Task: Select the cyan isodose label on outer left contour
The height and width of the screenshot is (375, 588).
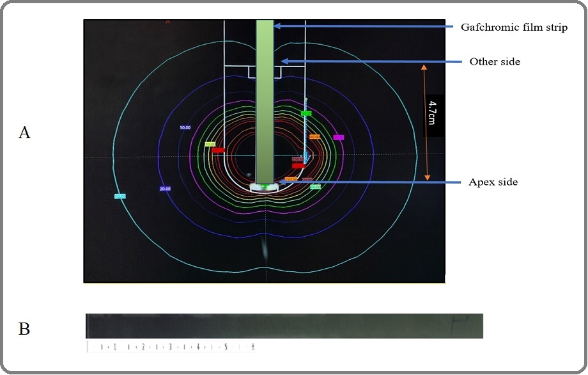Action: pos(120,196)
